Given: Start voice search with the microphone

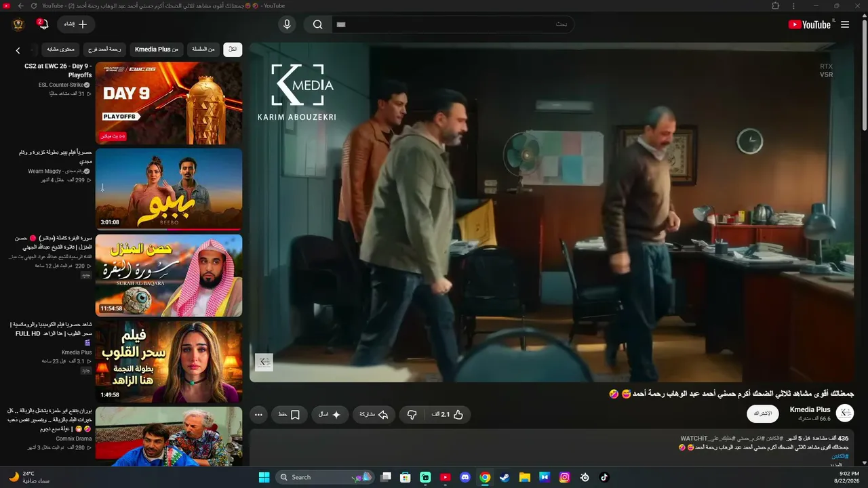Looking at the screenshot, I should click(287, 24).
